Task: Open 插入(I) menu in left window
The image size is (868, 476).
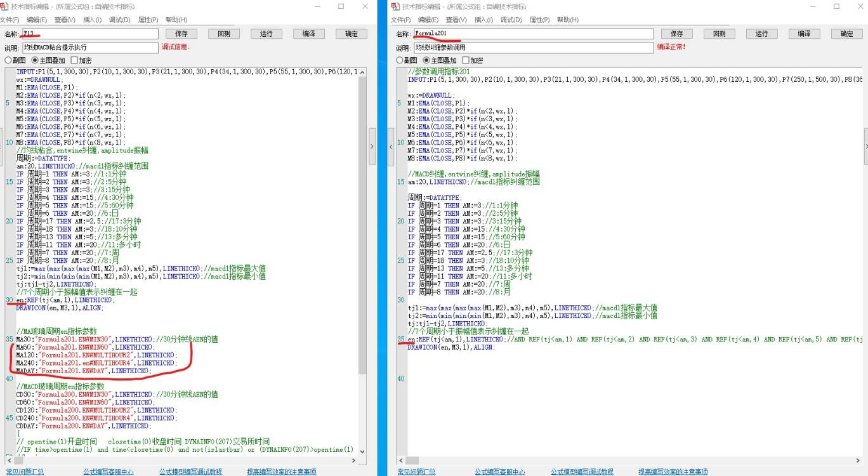Action: (92, 20)
